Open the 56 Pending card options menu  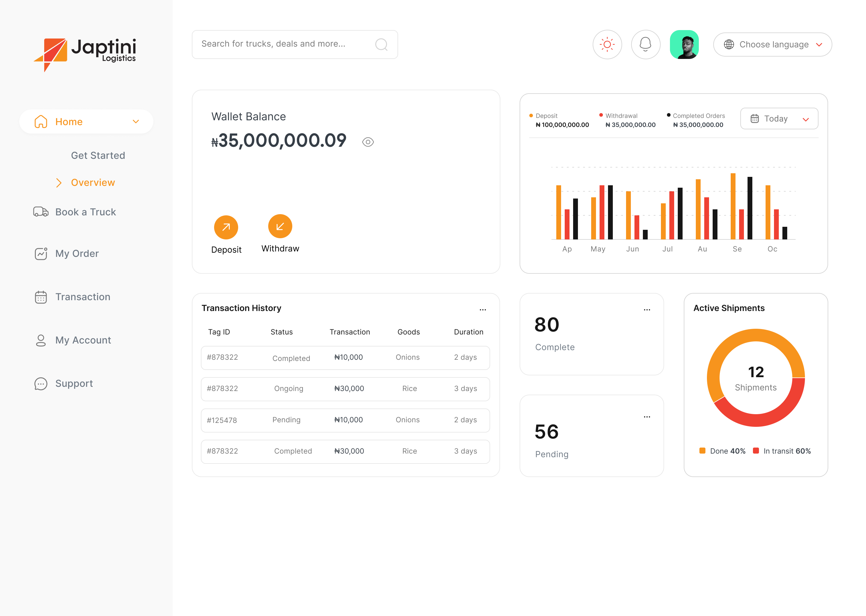point(647,417)
